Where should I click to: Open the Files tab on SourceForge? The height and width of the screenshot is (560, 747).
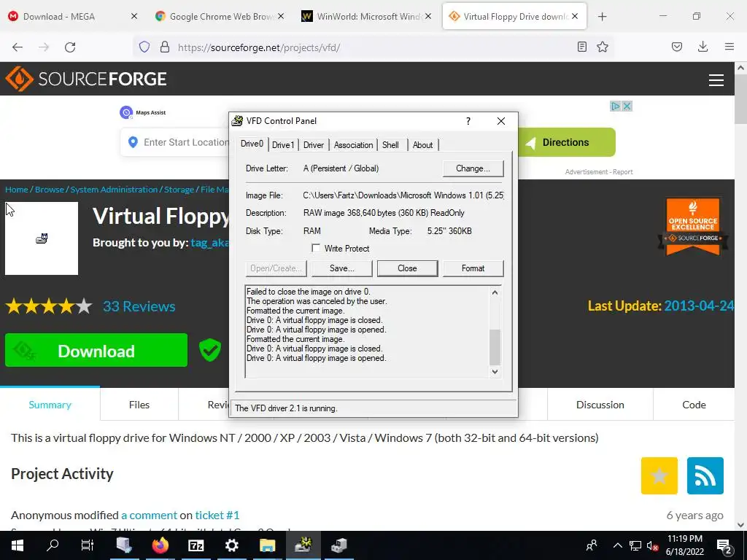(x=139, y=405)
